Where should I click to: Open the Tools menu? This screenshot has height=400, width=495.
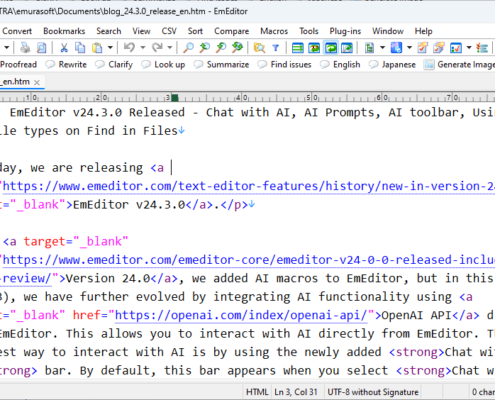(309, 31)
